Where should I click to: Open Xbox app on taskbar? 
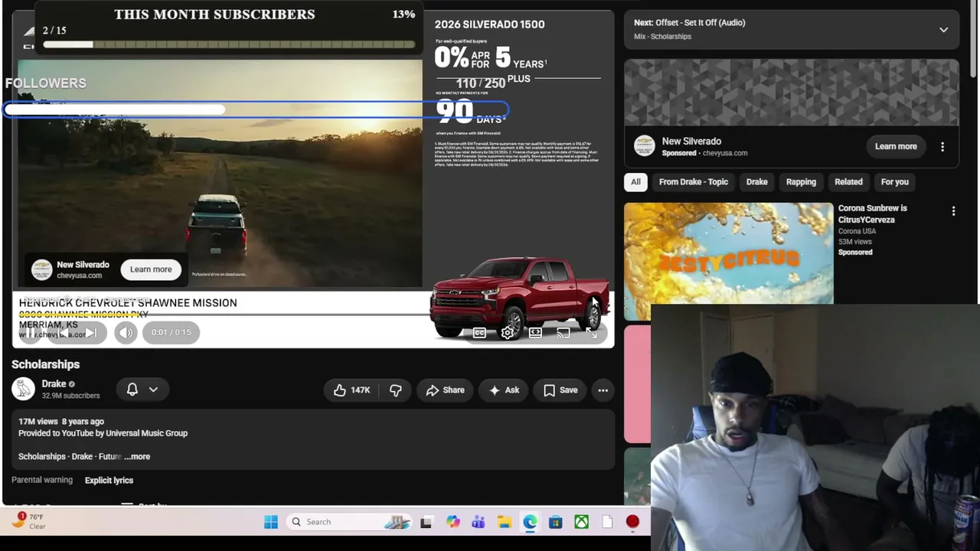tap(582, 522)
